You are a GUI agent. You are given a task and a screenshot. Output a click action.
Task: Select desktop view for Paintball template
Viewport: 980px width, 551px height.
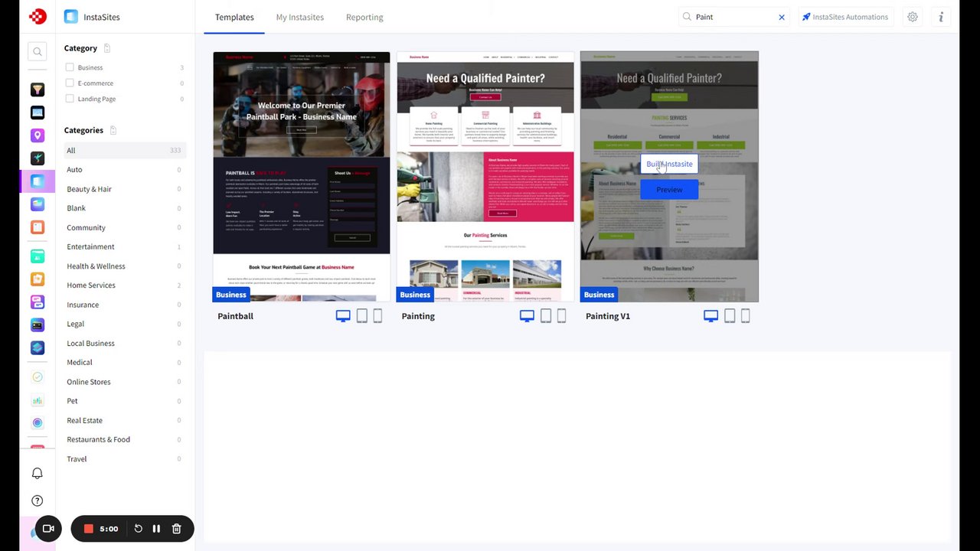tap(343, 316)
